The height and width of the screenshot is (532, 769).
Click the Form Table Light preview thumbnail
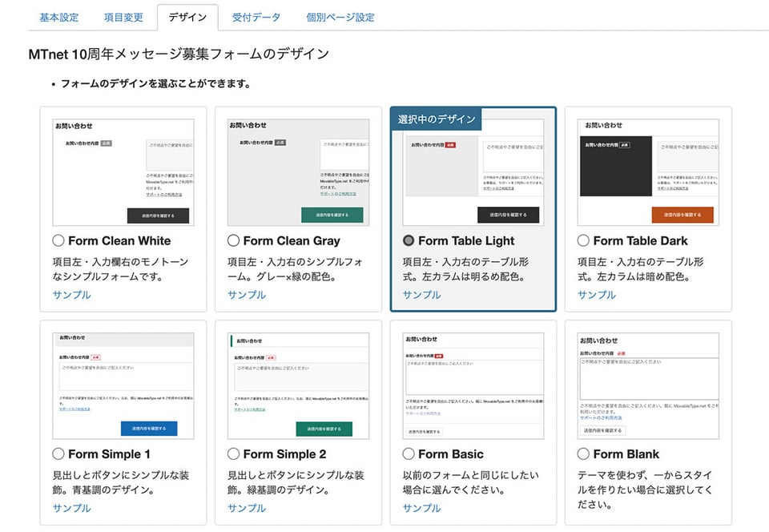point(473,172)
